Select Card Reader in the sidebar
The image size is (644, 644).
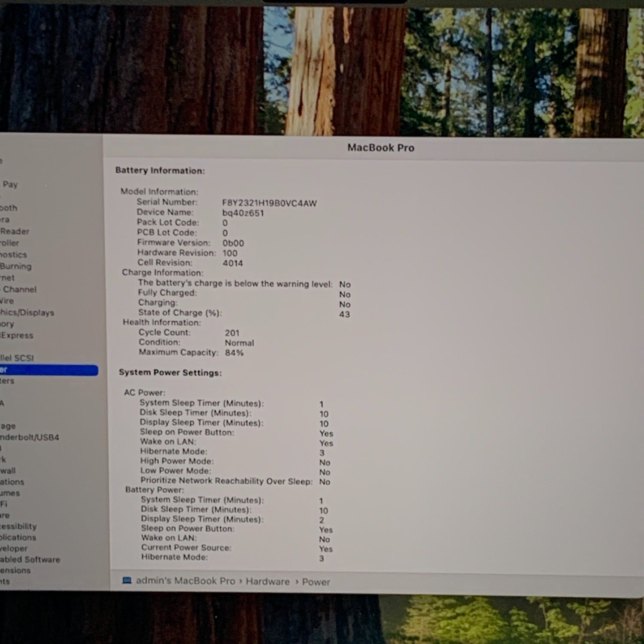[15, 231]
